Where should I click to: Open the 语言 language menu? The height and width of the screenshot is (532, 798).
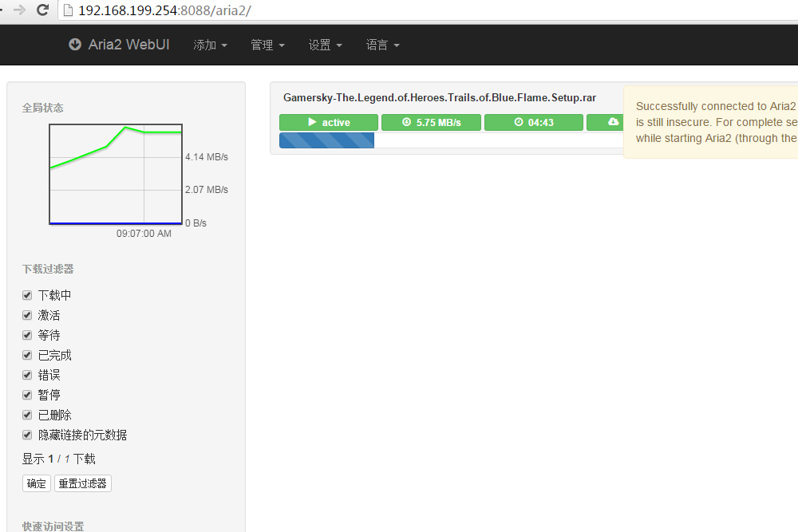[382, 45]
